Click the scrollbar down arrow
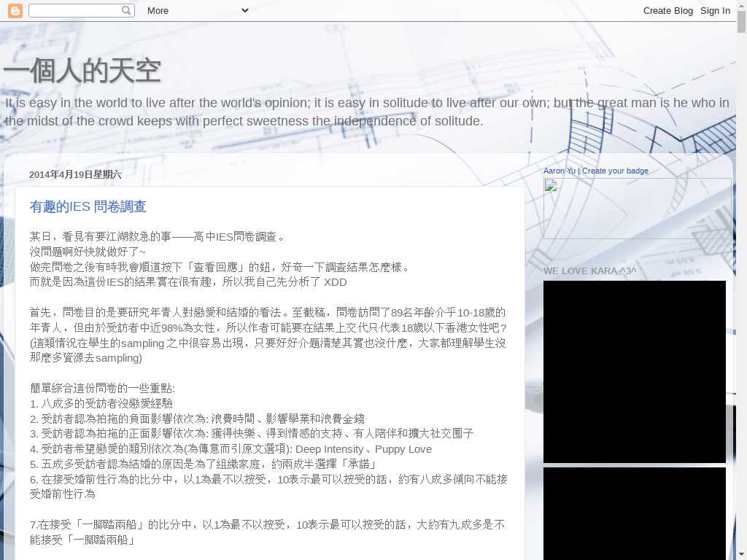This screenshot has height=560, width=747. pyautogui.click(x=741, y=554)
